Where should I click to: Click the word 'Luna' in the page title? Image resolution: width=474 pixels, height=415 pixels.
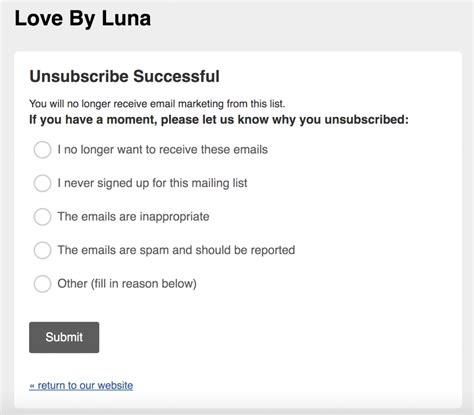pyautogui.click(x=126, y=18)
